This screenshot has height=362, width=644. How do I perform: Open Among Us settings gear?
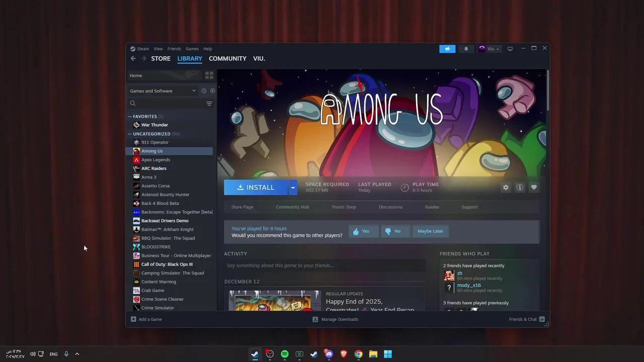pos(506,188)
